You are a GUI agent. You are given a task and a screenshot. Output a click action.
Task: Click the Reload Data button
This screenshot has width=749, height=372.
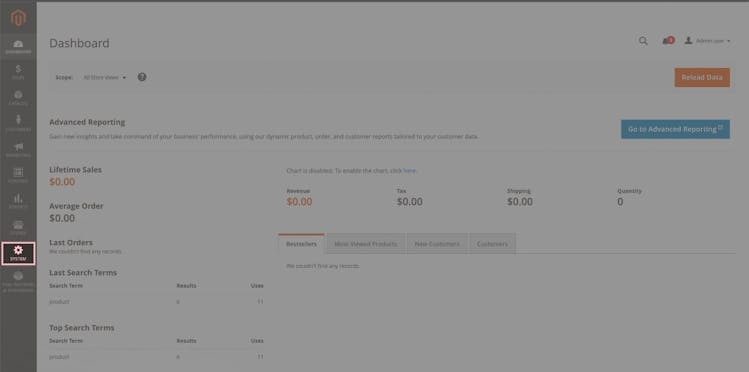pos(702,77)
